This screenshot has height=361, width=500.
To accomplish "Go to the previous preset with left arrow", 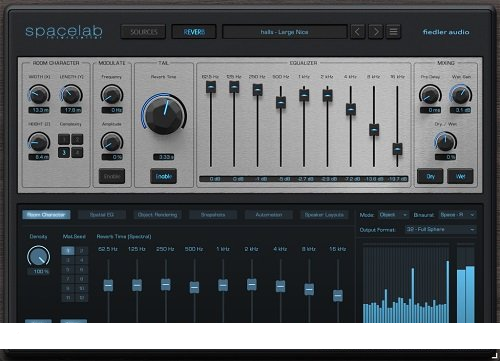I will 357,32.
